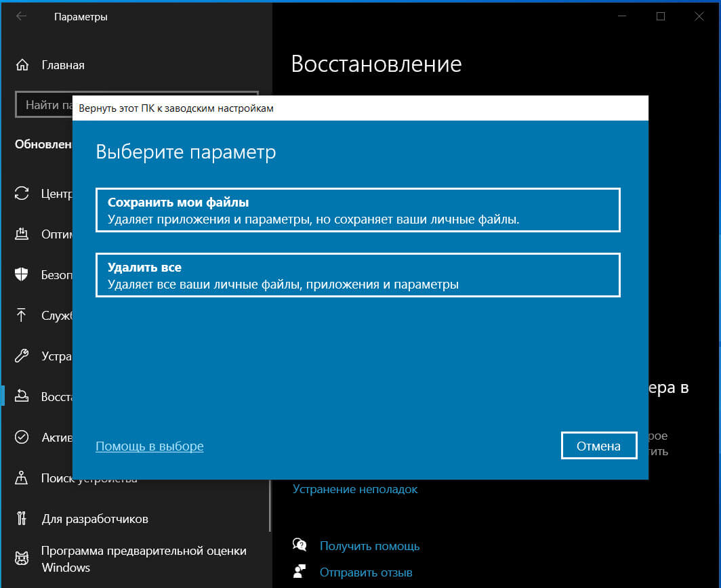Select the Delivery Optimization sidebar icon
This screenshot has width=721, height=588.
coord(22,234)
